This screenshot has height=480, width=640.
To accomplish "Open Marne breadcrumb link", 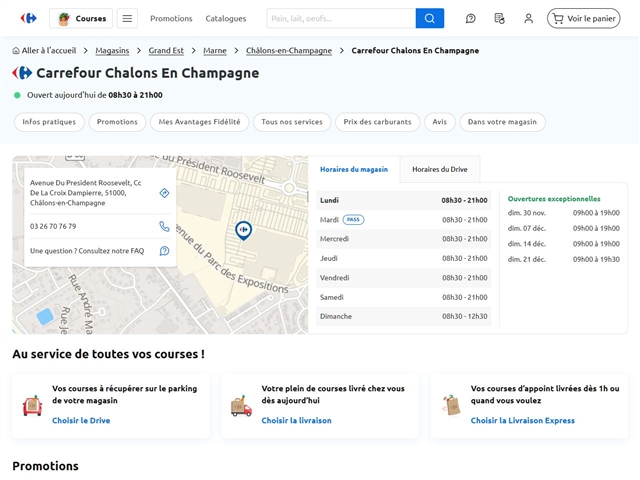I will pos(215,51).
